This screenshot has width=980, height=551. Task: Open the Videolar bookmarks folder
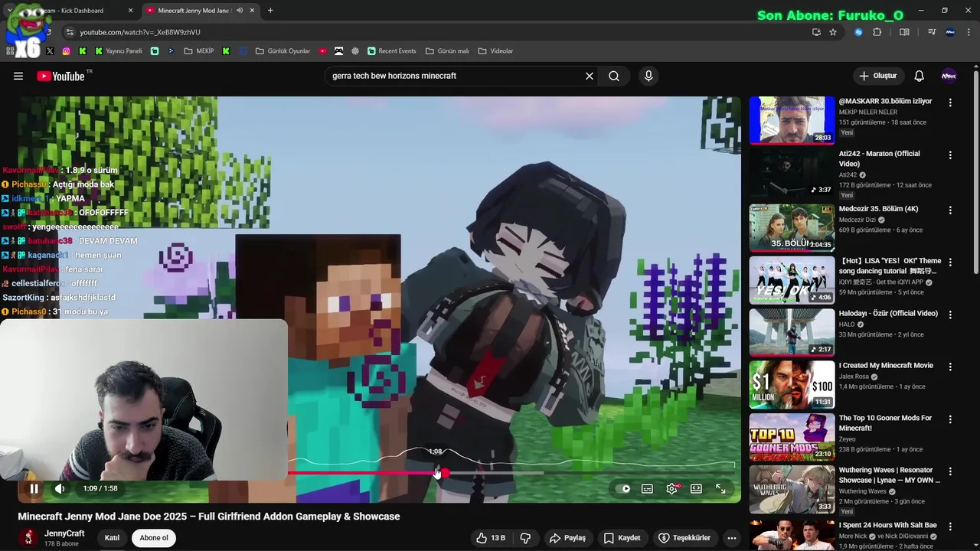495,51
